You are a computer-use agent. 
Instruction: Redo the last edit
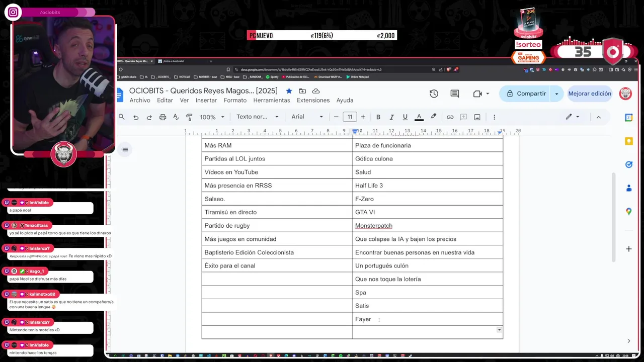tap(149, 117)
